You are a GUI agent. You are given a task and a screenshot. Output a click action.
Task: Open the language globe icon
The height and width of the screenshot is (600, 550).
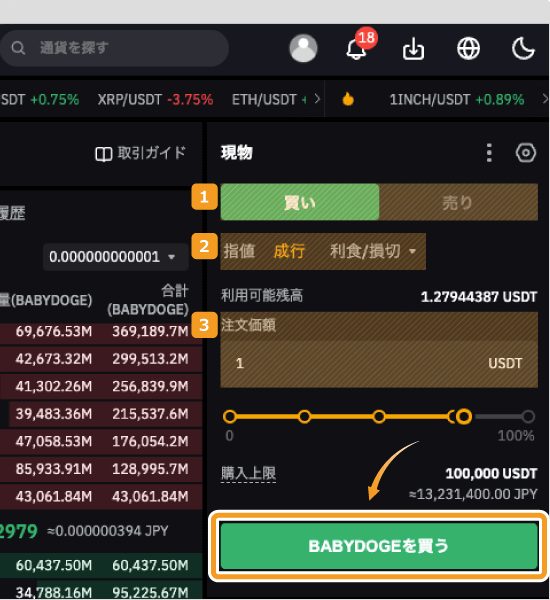468,49
